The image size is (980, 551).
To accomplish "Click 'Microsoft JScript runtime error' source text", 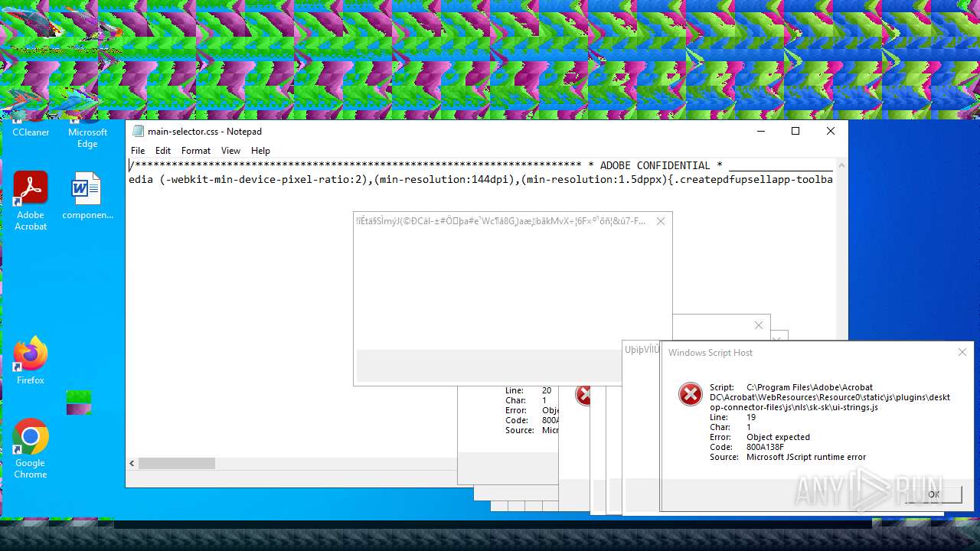I will (806, 457).
